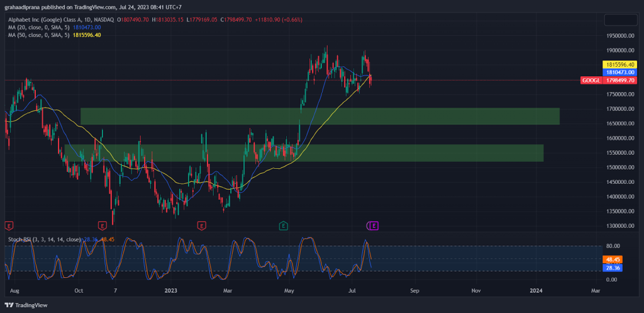Click the blue 1810473.00 label on price scale
The height and width of the screenshot is (313, 644).
pos(619,72)
